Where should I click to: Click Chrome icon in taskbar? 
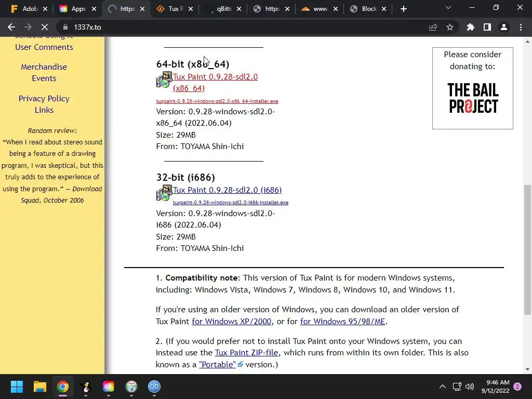[63, 387]
